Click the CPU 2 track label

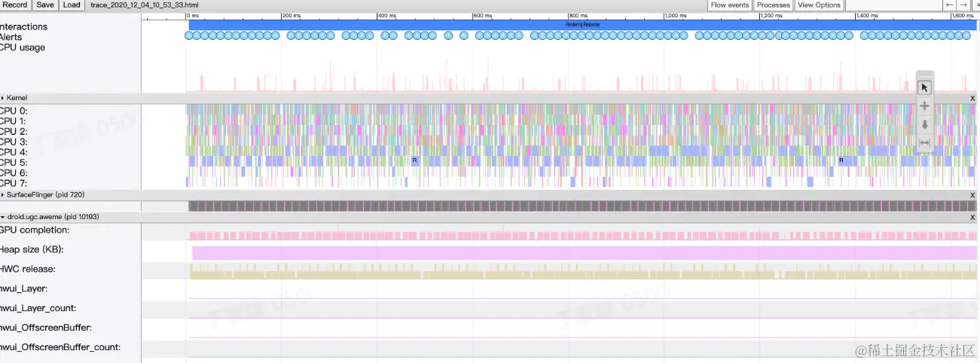[x=14, y=131]
